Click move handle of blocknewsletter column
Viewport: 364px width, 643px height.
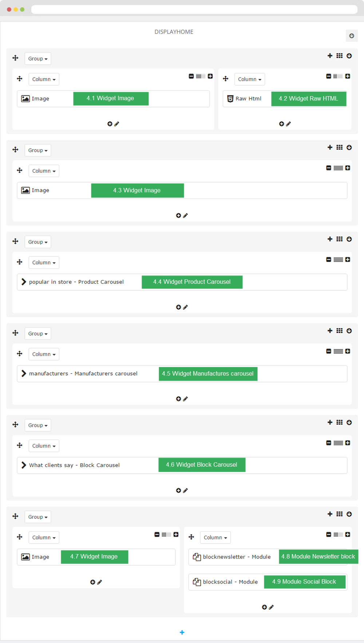pos(191,537)
